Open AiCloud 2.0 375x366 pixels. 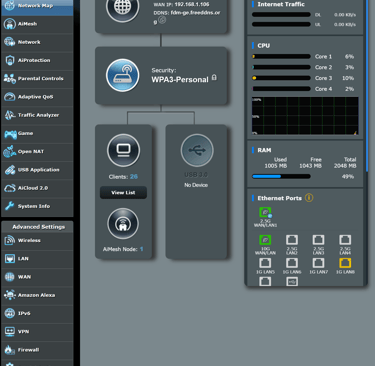coord(37,188)
